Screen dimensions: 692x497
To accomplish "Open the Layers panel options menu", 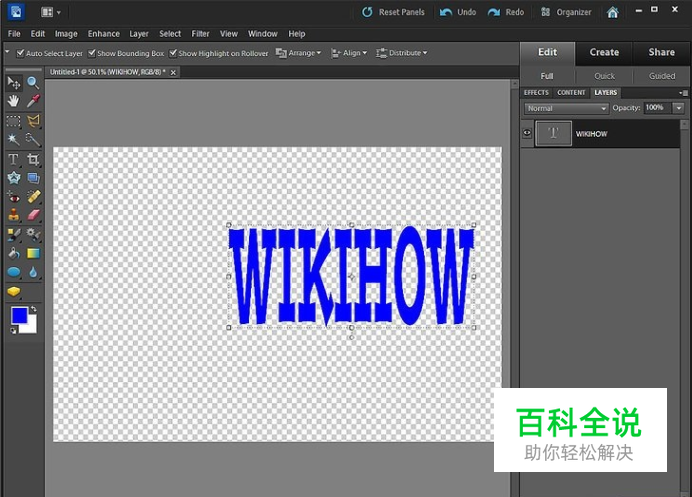I will 684,93.
